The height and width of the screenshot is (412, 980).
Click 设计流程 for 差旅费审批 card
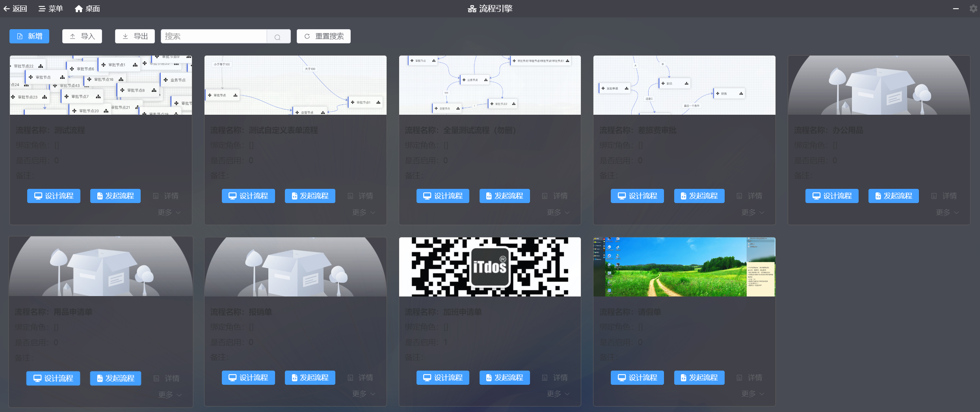click(x=637, y=196)
